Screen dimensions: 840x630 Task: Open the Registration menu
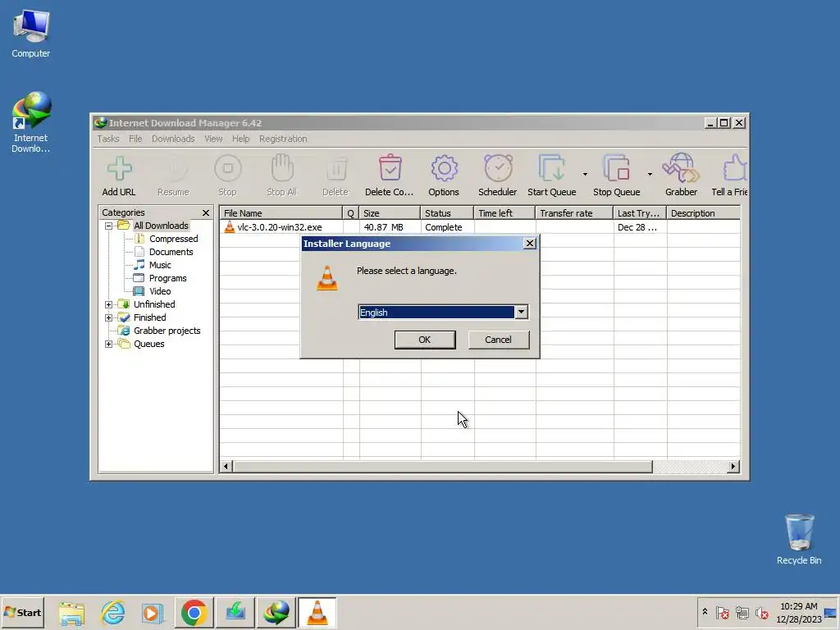(x=283, y=139)
